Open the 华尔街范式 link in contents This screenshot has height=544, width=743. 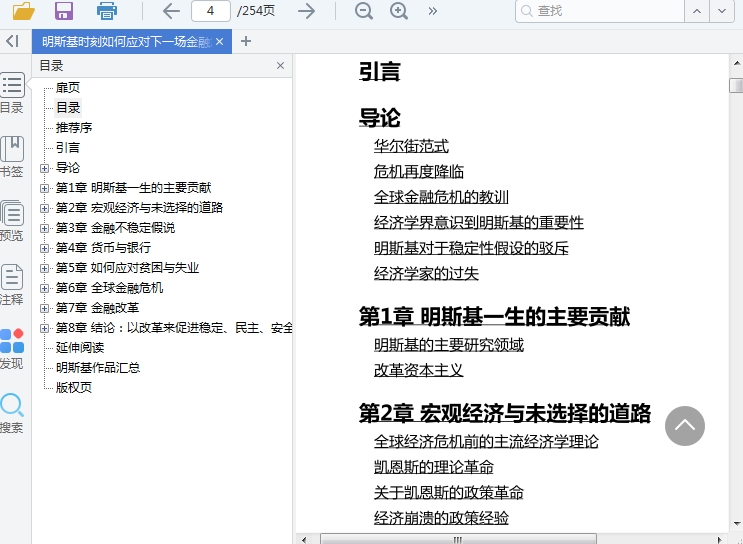coord(411,146)
